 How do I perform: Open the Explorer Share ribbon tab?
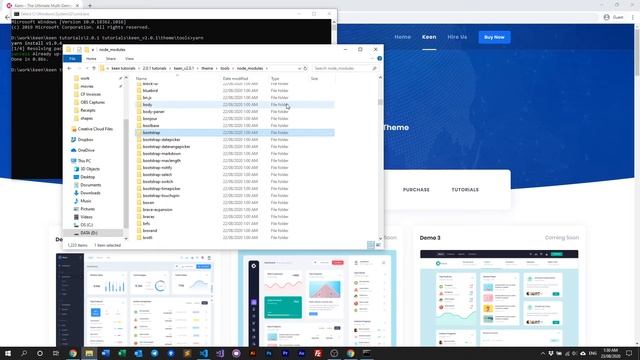[111, 59]
